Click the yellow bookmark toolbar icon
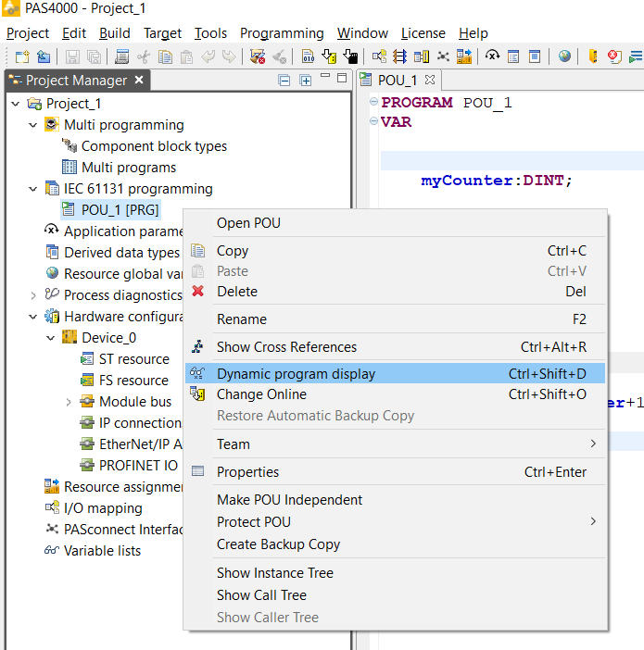The image size is (644, 650). coord(593,56)
